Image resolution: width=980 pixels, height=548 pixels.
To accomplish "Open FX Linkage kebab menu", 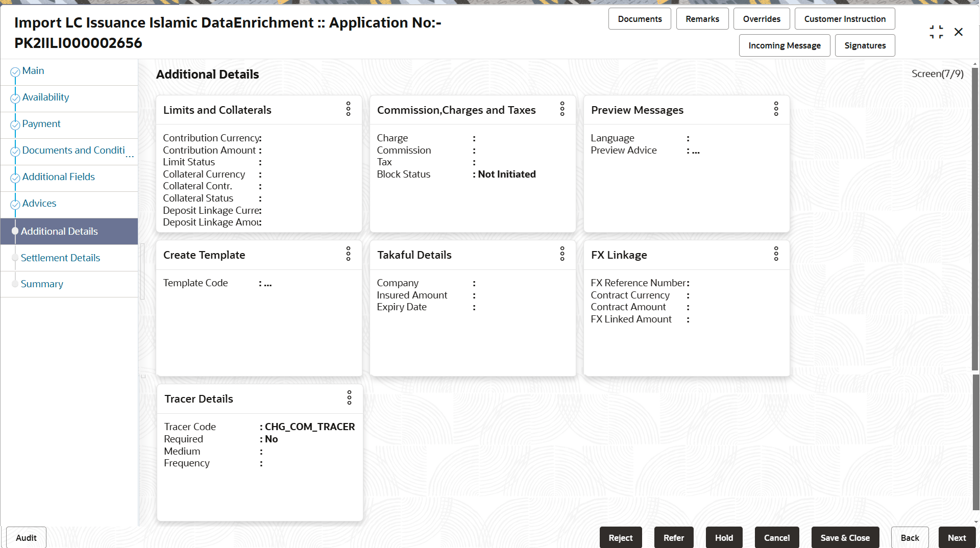I will tap(776, 254).
